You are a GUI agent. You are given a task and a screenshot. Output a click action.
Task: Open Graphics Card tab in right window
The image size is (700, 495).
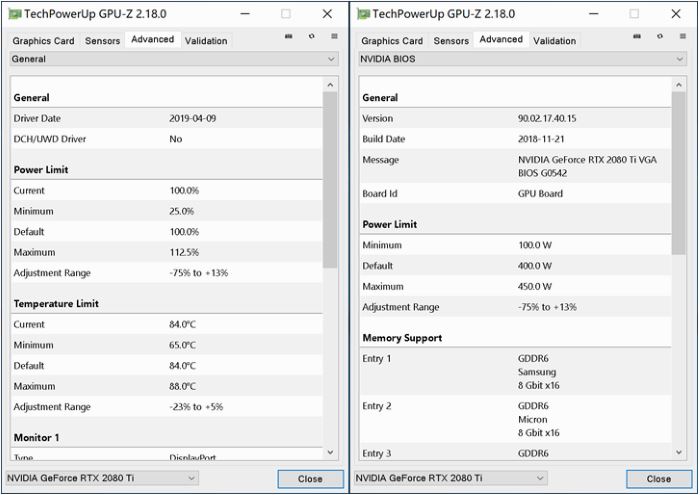click(x=392, y=41)
